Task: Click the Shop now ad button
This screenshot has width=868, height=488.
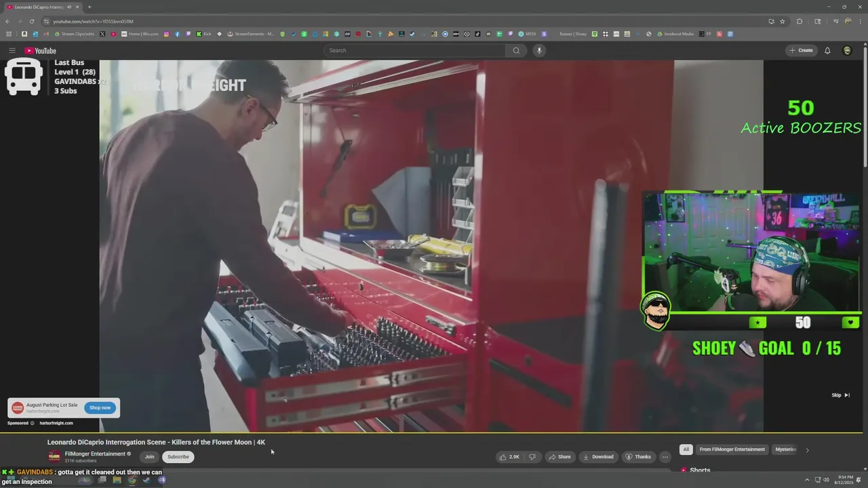Action: click(x=100, y=407)
